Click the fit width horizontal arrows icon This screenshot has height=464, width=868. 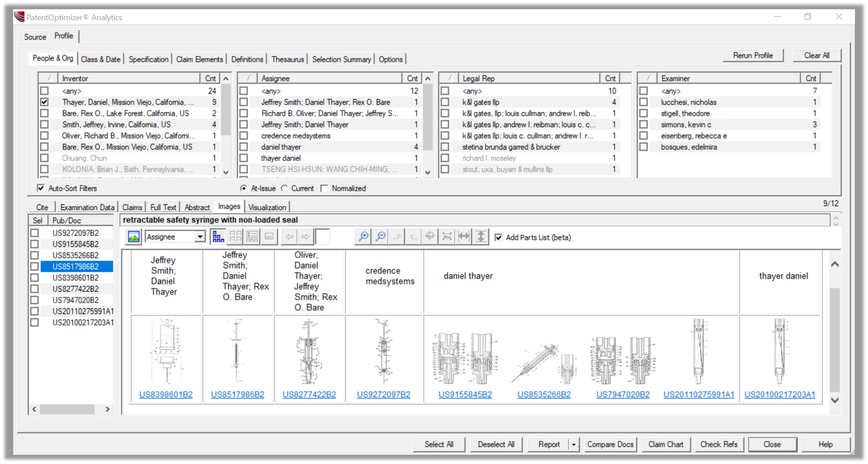pyautogui.click(x=463, y=237)
